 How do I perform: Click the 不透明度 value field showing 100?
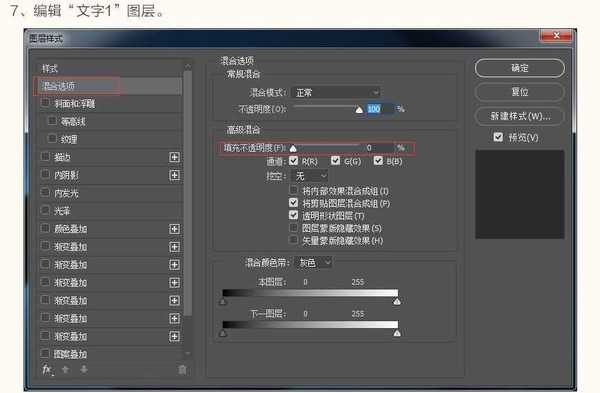[x=379, y=109]
